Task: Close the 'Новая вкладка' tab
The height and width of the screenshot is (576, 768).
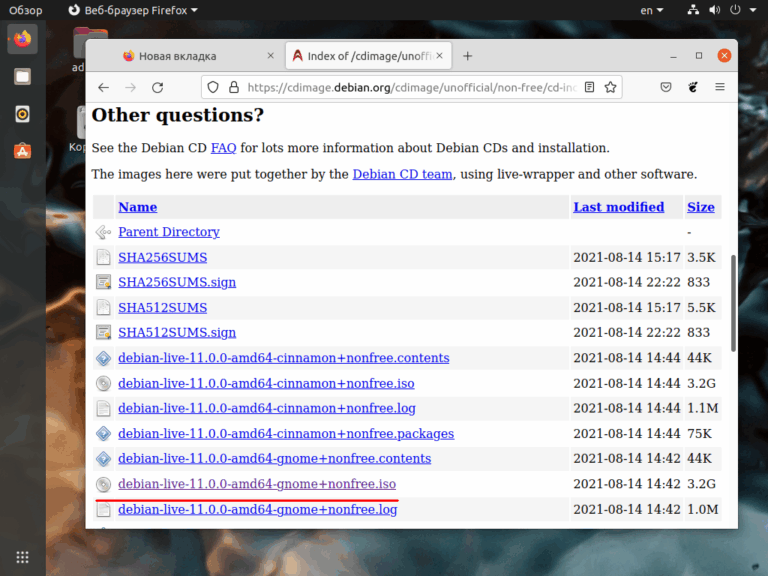Action: pos(270,56)
